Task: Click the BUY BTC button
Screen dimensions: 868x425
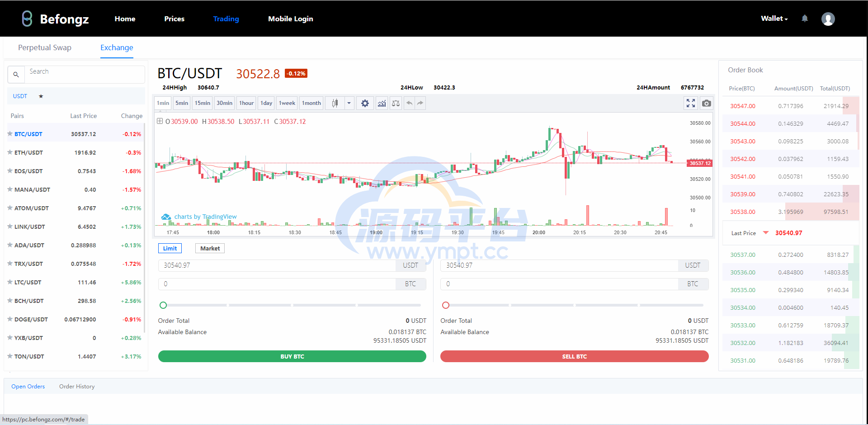Action: tap(292, 356)
